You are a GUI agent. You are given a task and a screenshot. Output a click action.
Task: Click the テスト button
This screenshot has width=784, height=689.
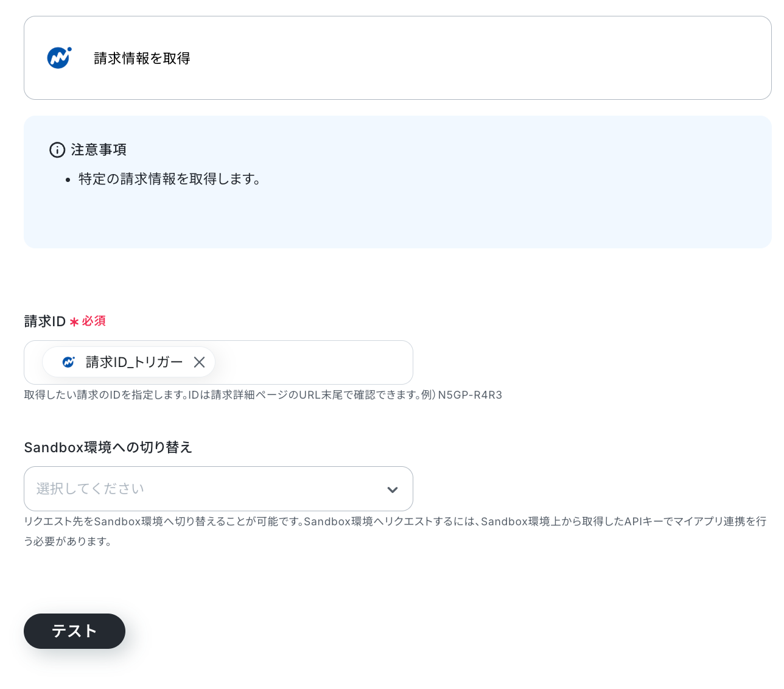[74, 631]
